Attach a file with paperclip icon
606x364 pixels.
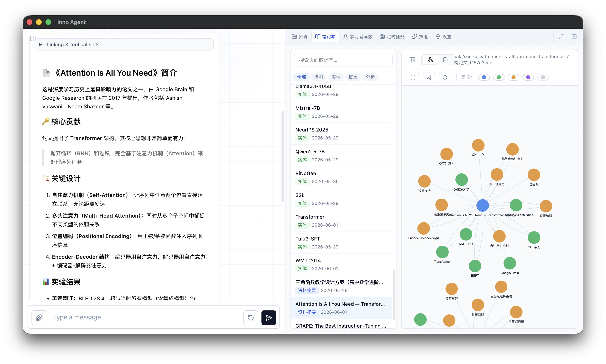click(x=39, y=318)
